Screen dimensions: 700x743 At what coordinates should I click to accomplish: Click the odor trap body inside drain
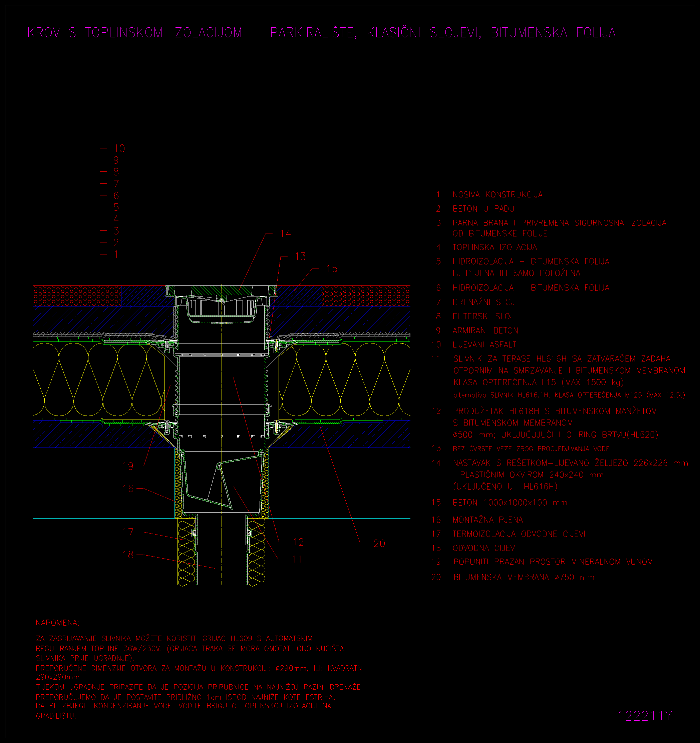[x=223, y=482]
